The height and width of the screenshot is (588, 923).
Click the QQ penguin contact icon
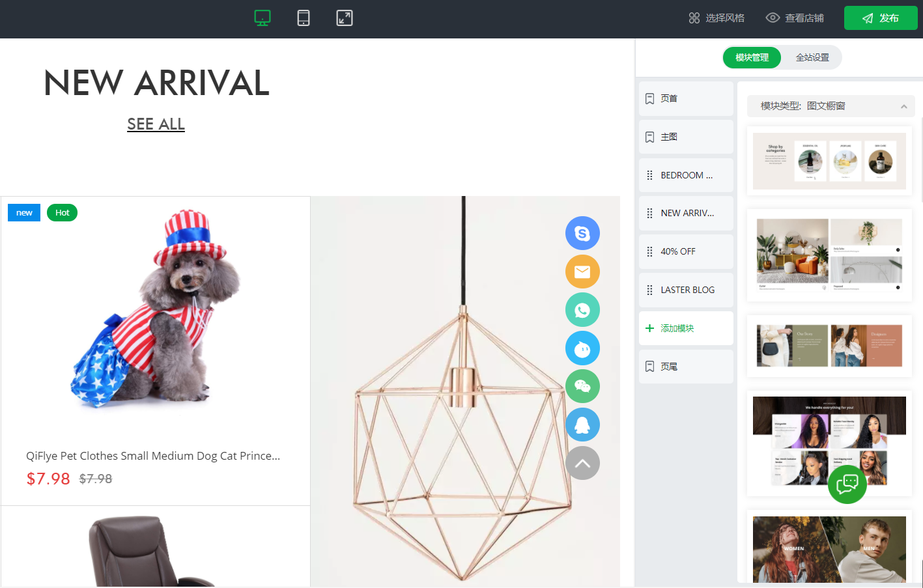coord(582,425)
